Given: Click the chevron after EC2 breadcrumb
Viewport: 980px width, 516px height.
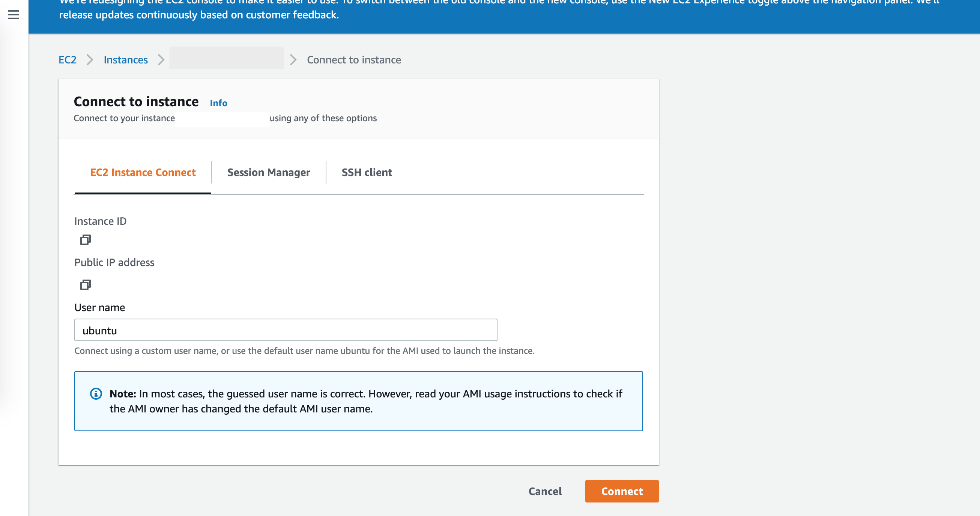Looking at the screenshot, I should (90, 60).
